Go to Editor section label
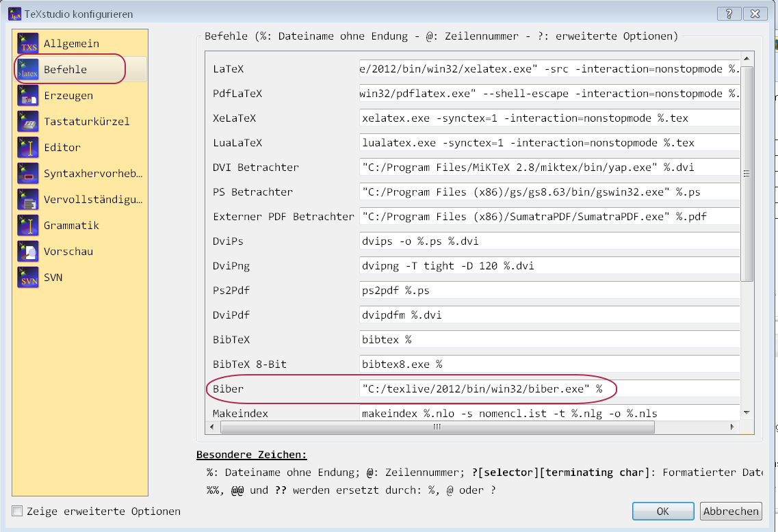This screenshot has width=778, height=532. [62, 147]
